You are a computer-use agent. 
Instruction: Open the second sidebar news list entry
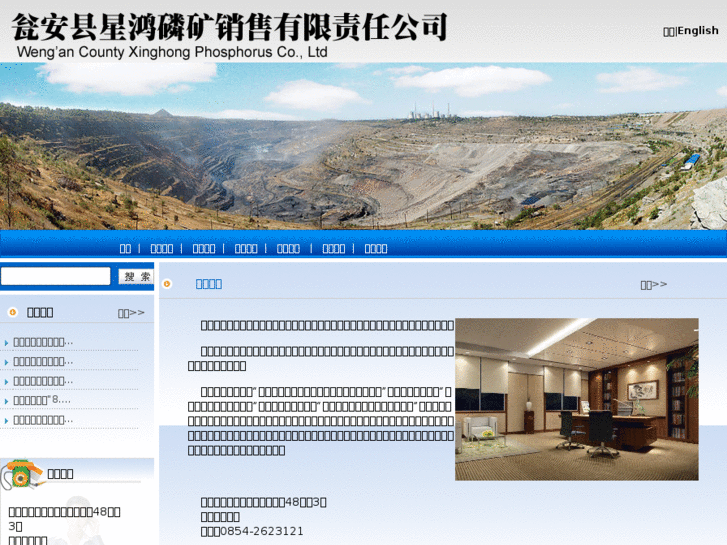coord(43,361)
